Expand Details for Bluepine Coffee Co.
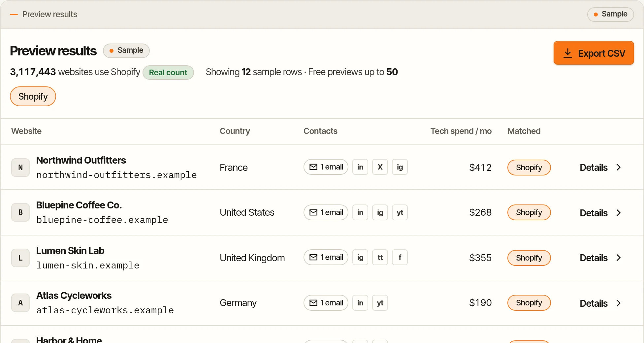 pos(600,213)
